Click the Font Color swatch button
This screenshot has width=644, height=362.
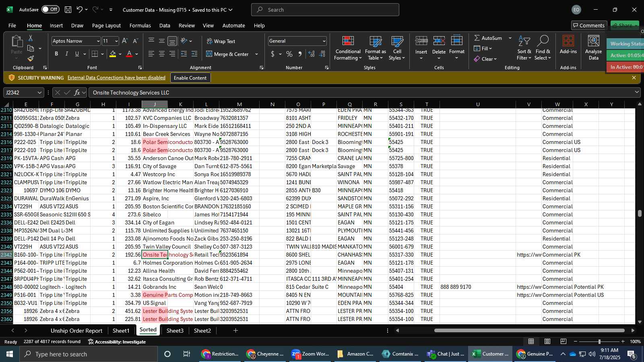pos(129,54)
